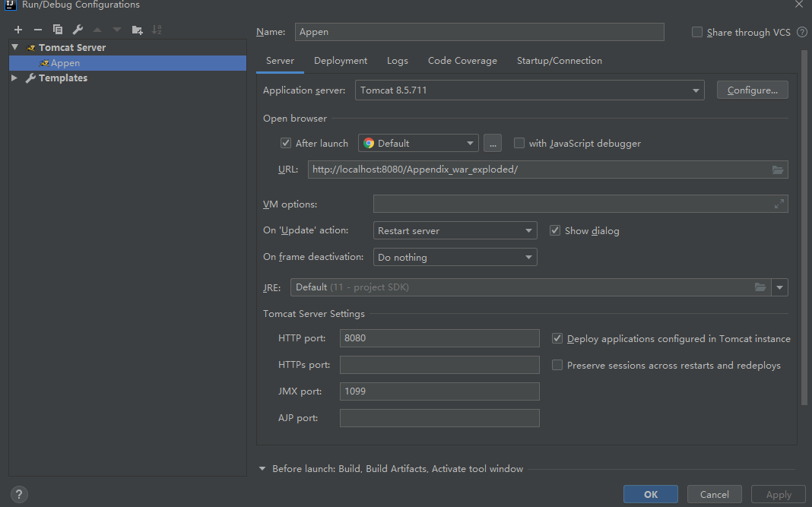This screenshot has height=507, width=812.
Task: Close the Run/Debug Configurations dialog
Action: coord(799,4)
